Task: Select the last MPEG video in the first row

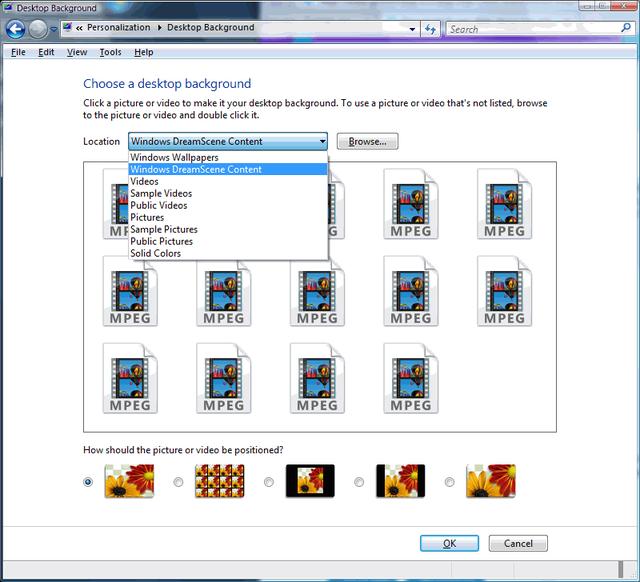Action: (504, 204)
